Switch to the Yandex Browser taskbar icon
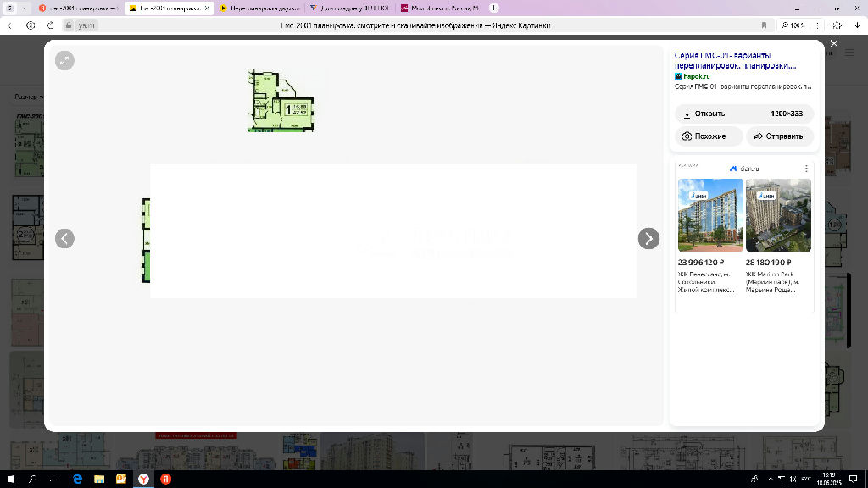Screen dimensions: 868x488 pos(143,480)
